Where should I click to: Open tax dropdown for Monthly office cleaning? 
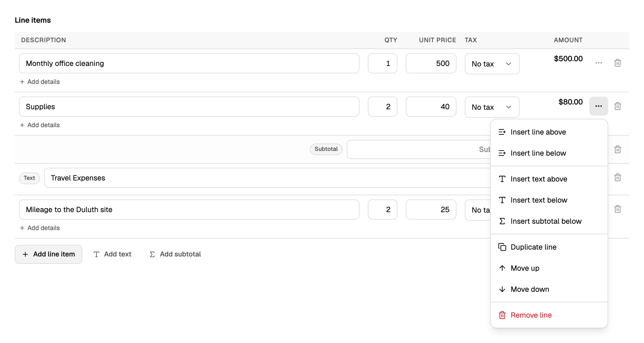[492, 64]
